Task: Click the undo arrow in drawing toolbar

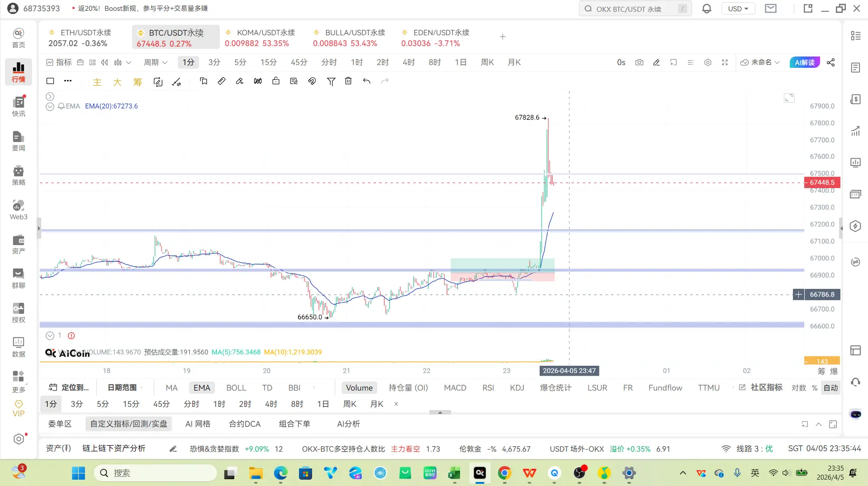Action: coord(366,81)
